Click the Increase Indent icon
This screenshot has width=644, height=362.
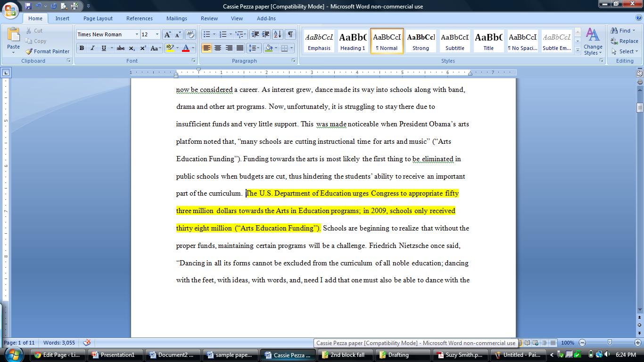click(x=265, y=34)
